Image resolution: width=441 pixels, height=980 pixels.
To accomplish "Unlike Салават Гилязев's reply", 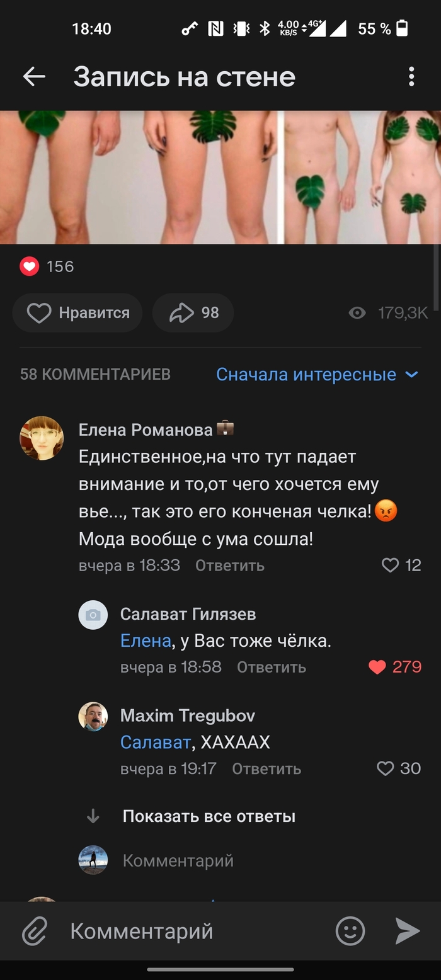I will point(377,667).
